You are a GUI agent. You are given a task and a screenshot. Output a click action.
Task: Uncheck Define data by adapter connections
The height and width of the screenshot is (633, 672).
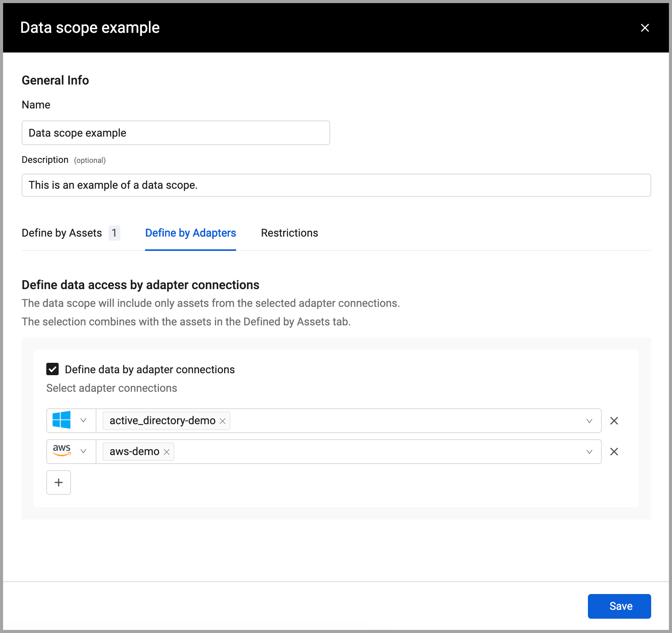[52, 369]
